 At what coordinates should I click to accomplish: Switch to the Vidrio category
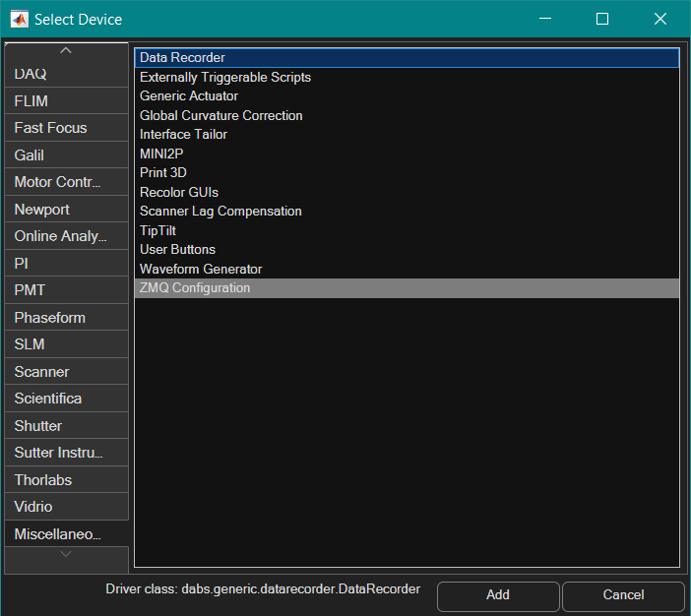(x=67, y=507)
